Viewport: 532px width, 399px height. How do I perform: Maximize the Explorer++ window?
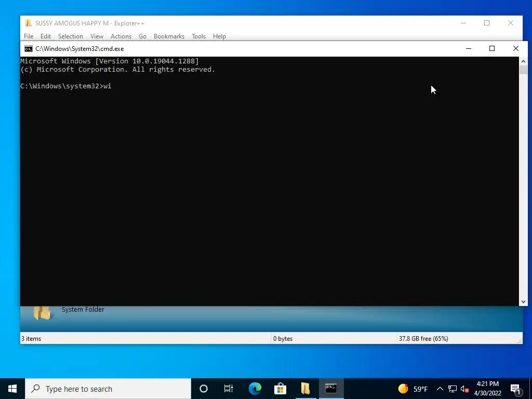[487, 23]
